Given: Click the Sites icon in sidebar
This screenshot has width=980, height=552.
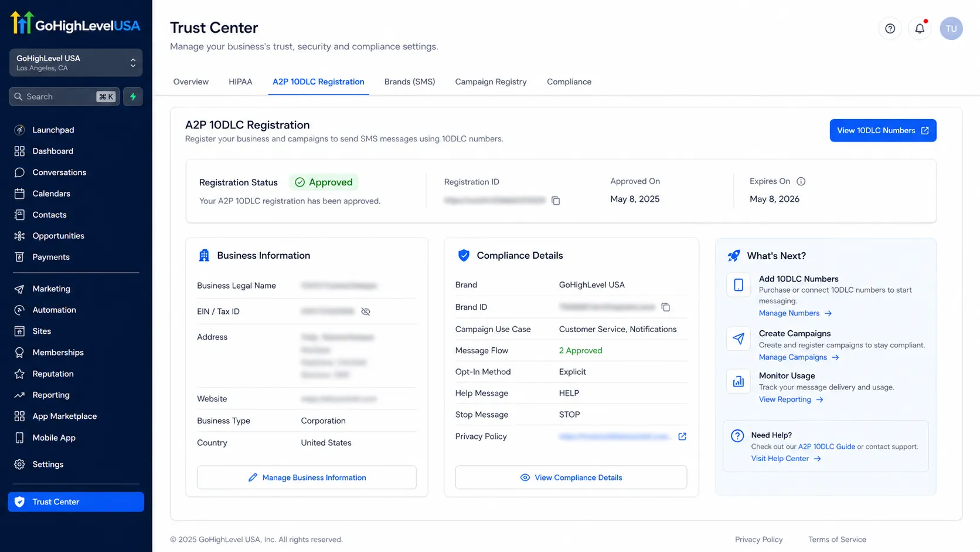Looking at the screenshot, I should pyautogui.click(x=19, y=331).
